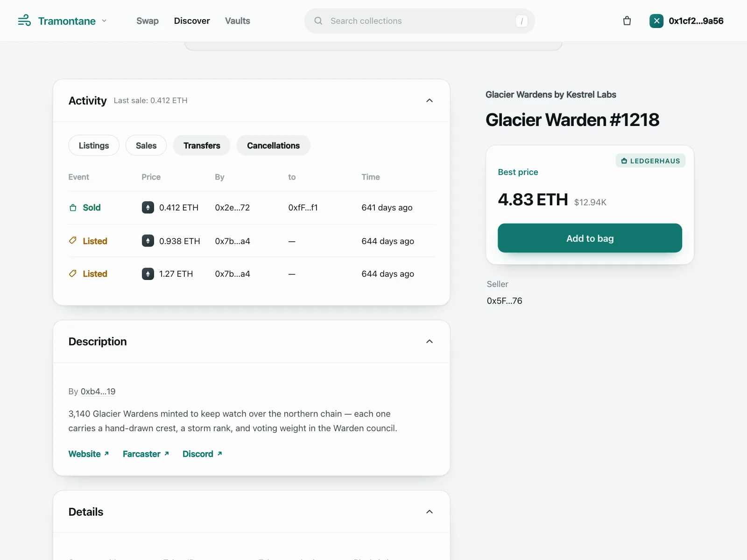Click the '641 days ago' time cell
The height and width of the screenshot is (560, 747).
tap(387, 208)
